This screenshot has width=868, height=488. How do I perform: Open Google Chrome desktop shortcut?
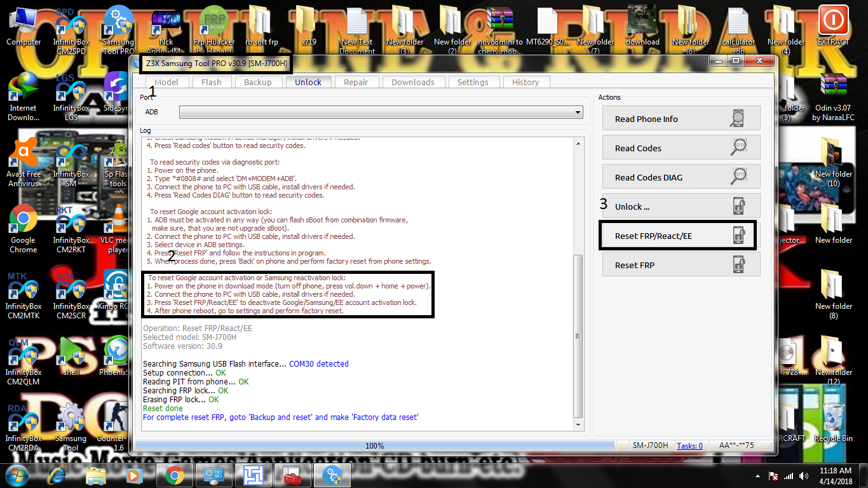(23, 230)
